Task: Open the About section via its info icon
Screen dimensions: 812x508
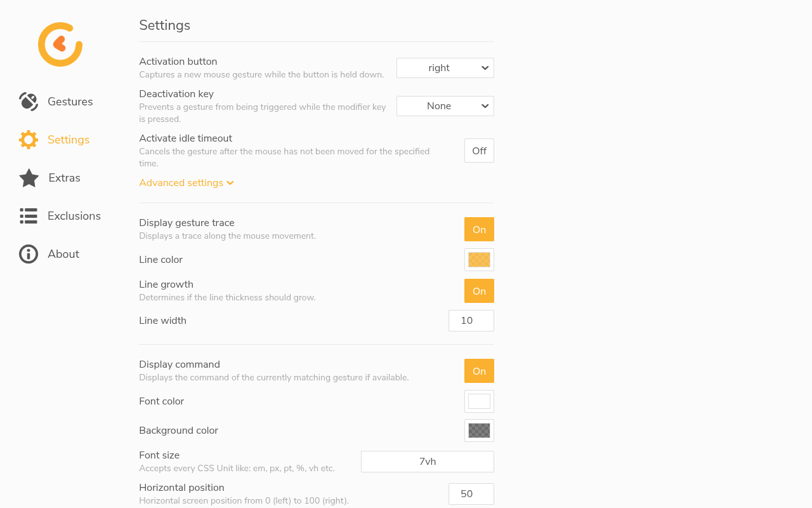Action: 29,254
